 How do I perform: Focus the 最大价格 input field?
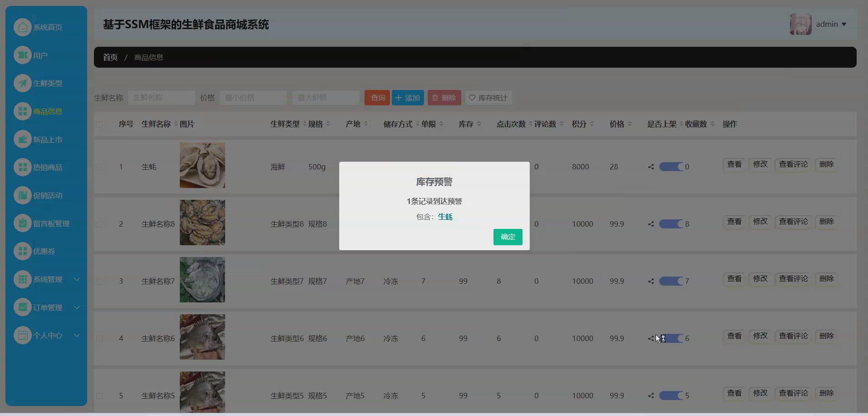[326, 98]
